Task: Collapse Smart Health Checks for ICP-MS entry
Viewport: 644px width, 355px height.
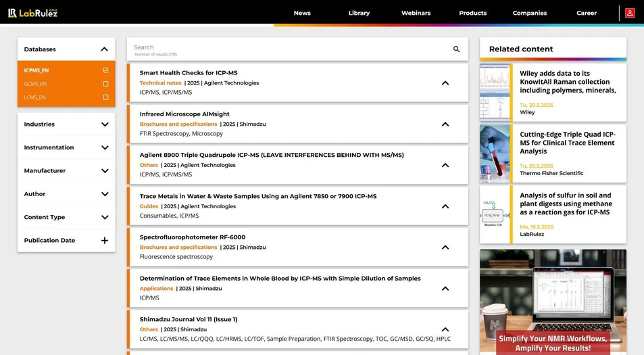Action: coord(445,83)
